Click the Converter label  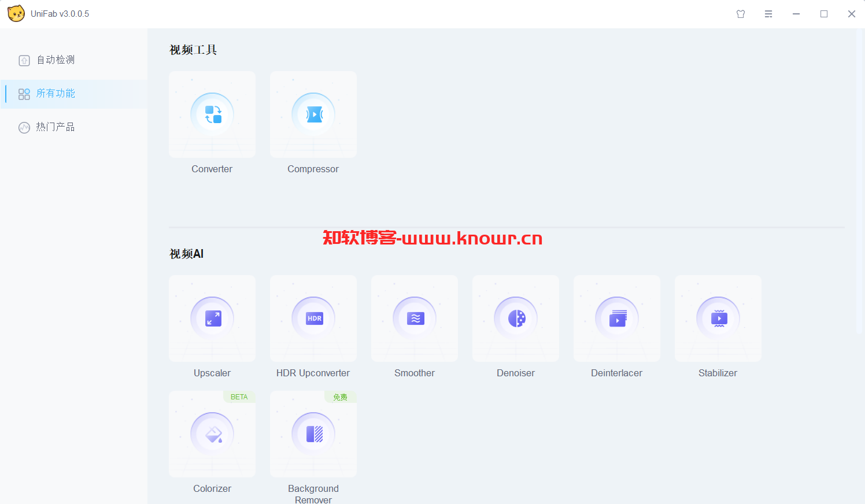[212, 169]
